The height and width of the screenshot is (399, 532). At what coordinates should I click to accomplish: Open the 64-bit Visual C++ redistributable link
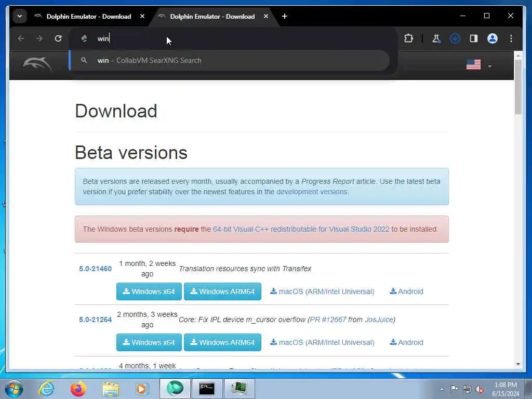[301, 229]
